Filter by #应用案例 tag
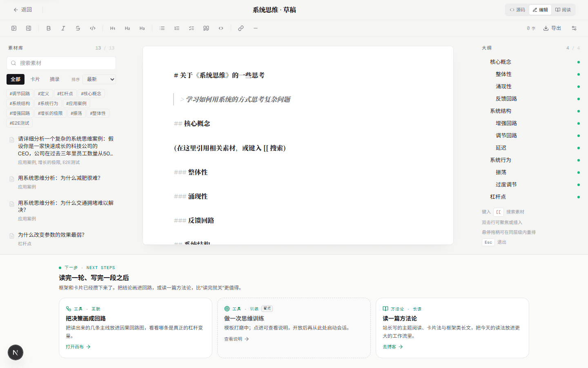The width and height of the screenshot is (588, 368). pyautogui.click(x=76, y=103)
